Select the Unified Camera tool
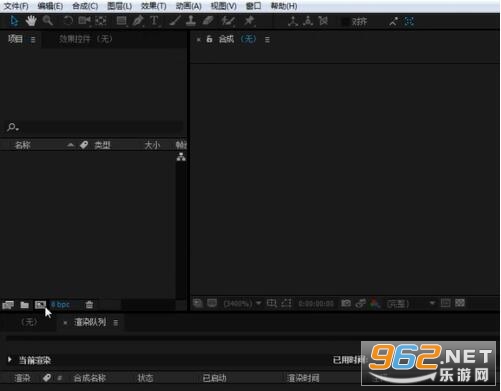This screenshot has width=501, height=391. pyautogui.click(x=84, y=21)
